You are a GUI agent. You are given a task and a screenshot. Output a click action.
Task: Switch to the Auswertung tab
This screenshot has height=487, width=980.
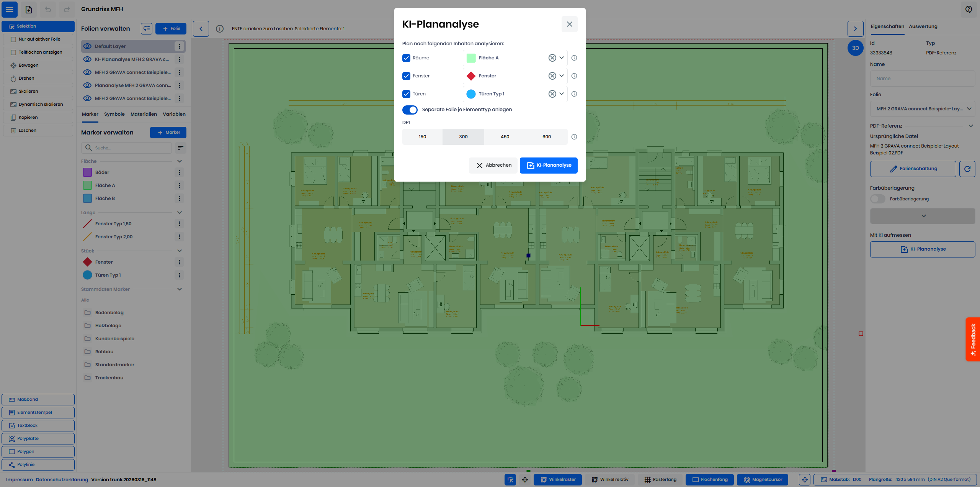[923, 26]
